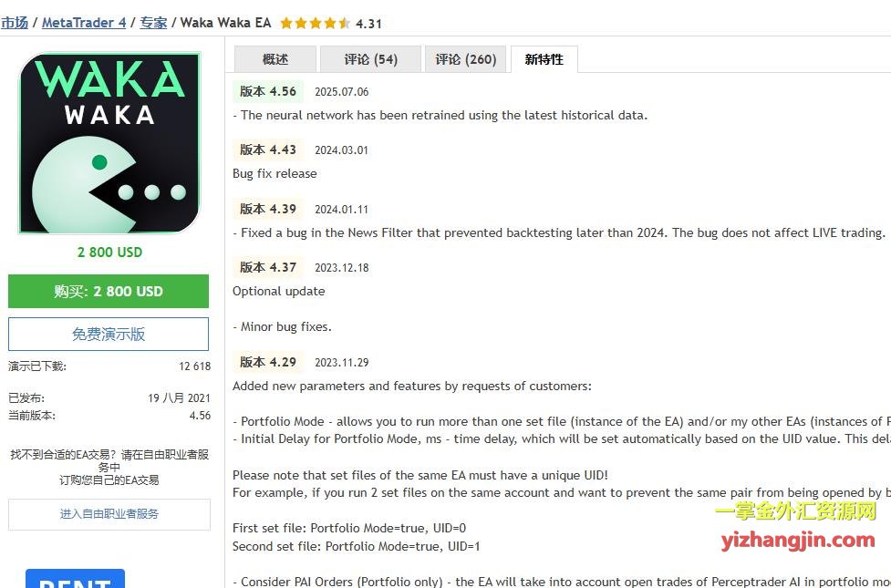
Task: Click the 2 800 USD price text
Action: pyautogui.click(x=109, y=253)
